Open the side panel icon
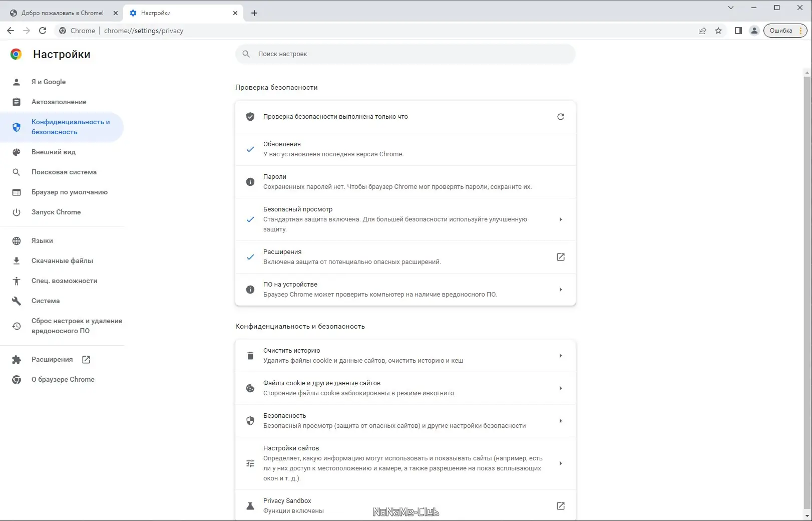Image resolution: width=812 pixels, height=521 pixels. pos(738,31)
